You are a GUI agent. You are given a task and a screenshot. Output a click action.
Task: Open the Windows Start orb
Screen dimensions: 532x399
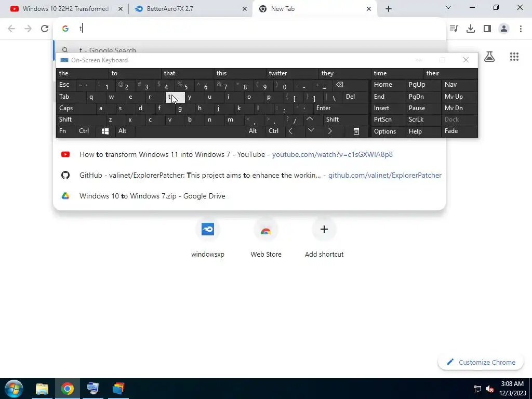(x=14, y=389)
